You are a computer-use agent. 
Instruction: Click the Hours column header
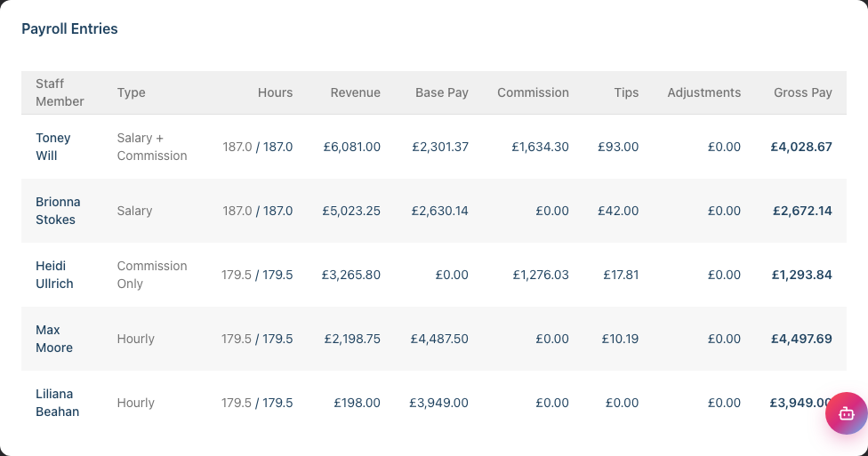click(275, 92)
